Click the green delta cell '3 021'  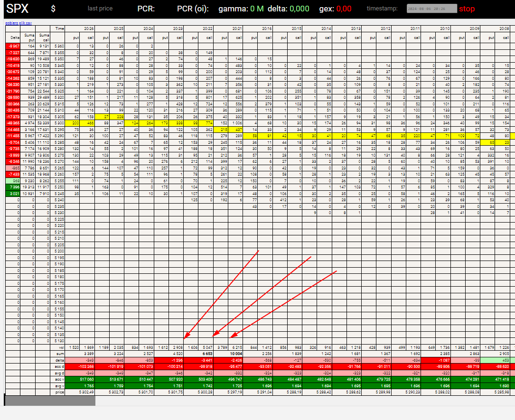click(13, 194)
